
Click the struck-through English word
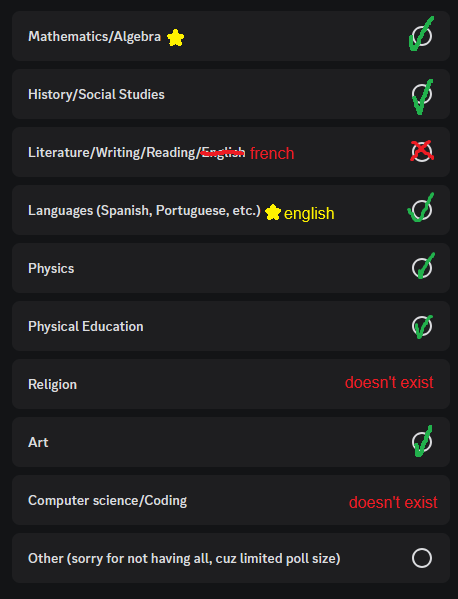tap(223, 152)
